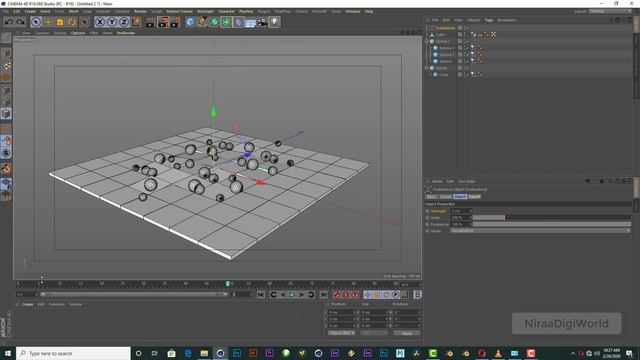Open the Window menu

click(x=353, y=11)
